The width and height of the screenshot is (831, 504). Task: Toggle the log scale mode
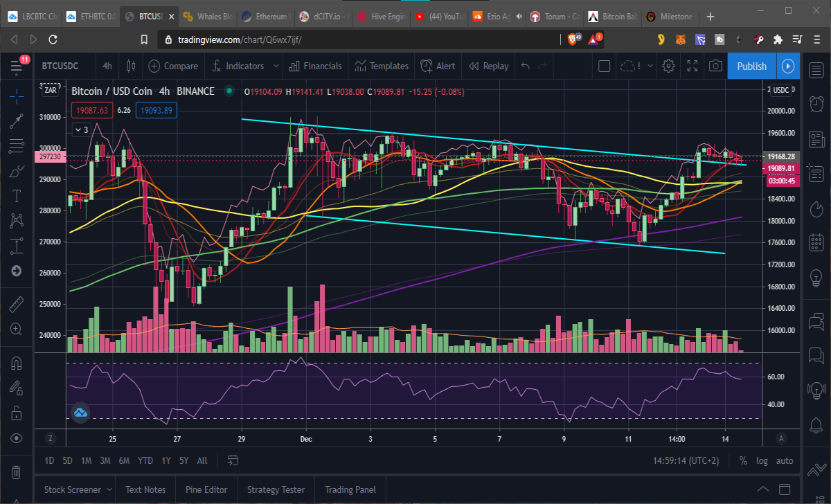pyautogui.click(x=762, y=460)
